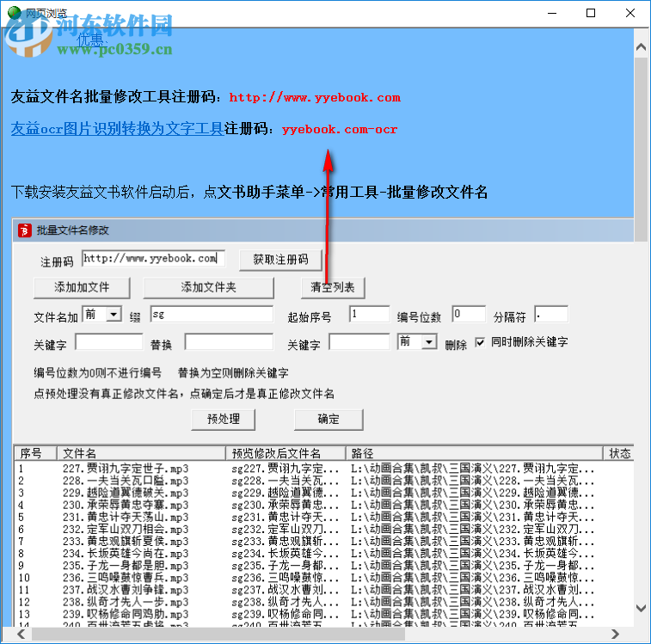Click the 注册码 input field

[x=153, y=258]
